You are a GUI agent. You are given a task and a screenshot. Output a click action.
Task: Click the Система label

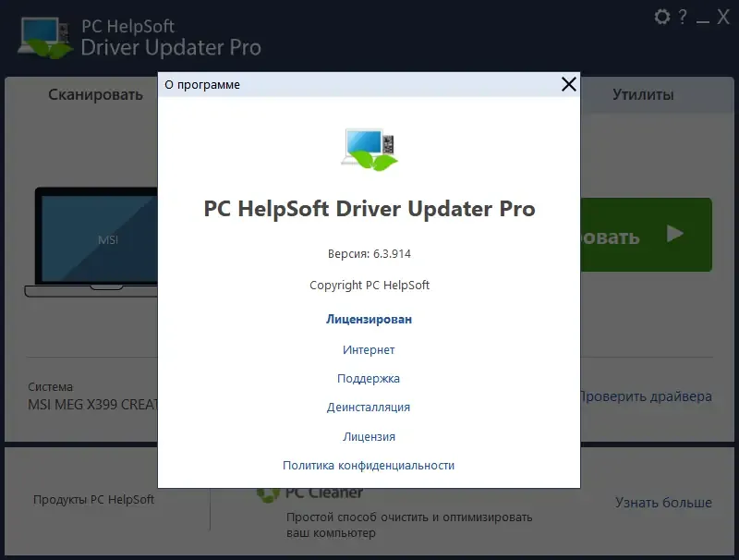coord(51,387)
